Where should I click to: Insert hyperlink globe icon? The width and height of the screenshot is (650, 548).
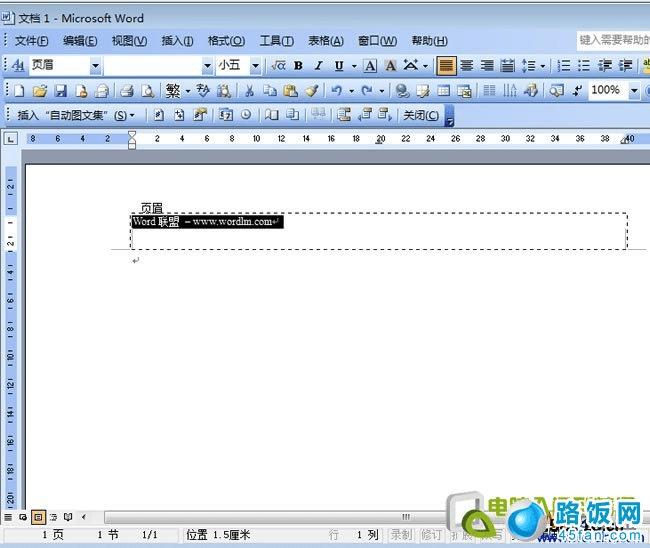pos(402,91)
